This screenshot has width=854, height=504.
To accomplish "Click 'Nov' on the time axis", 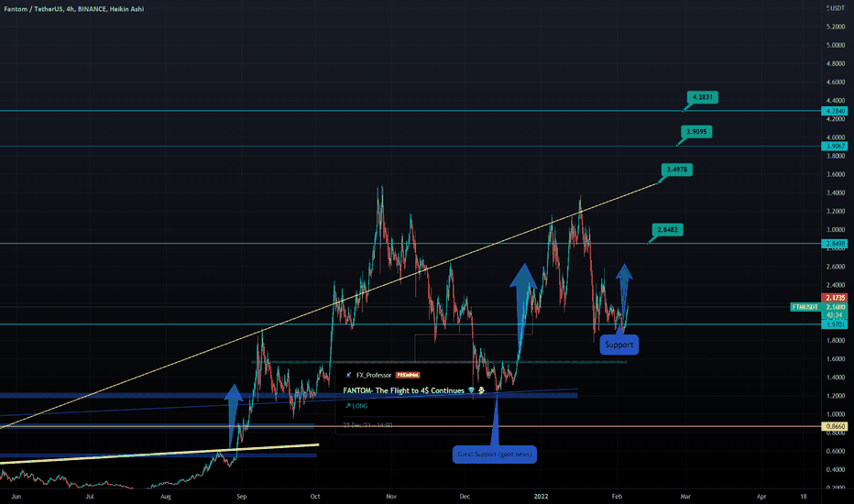I will click(391, 497).
